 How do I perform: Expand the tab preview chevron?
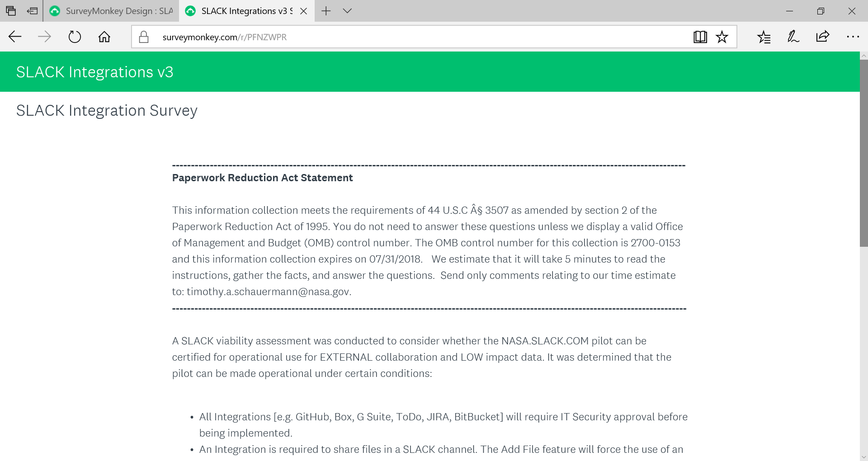click(347, 11)
